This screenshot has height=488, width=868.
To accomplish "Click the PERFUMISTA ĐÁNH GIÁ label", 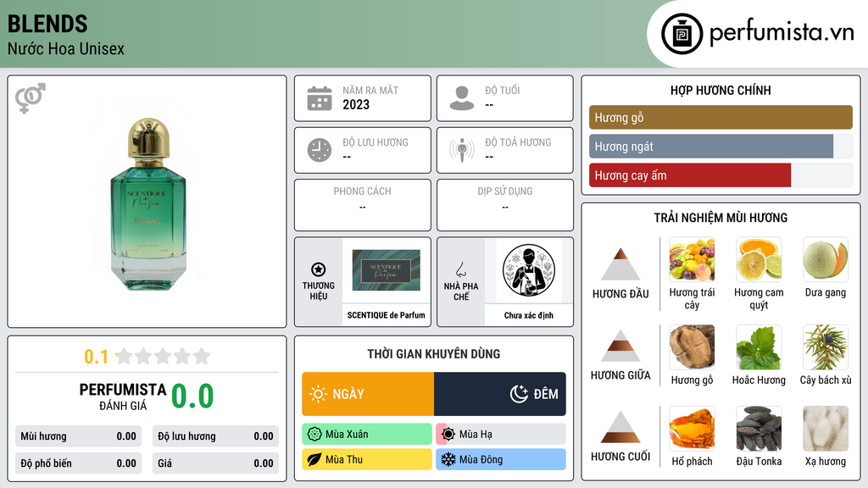I will coord(123,397).
